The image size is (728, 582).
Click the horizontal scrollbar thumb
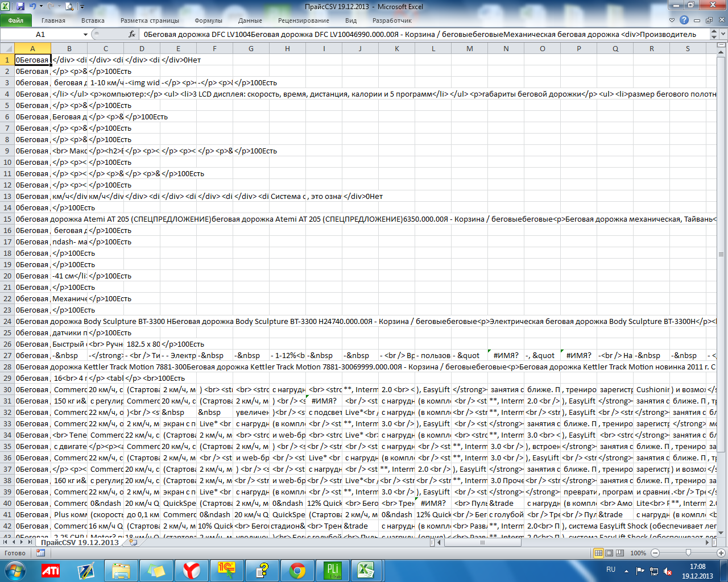point(482,542)
